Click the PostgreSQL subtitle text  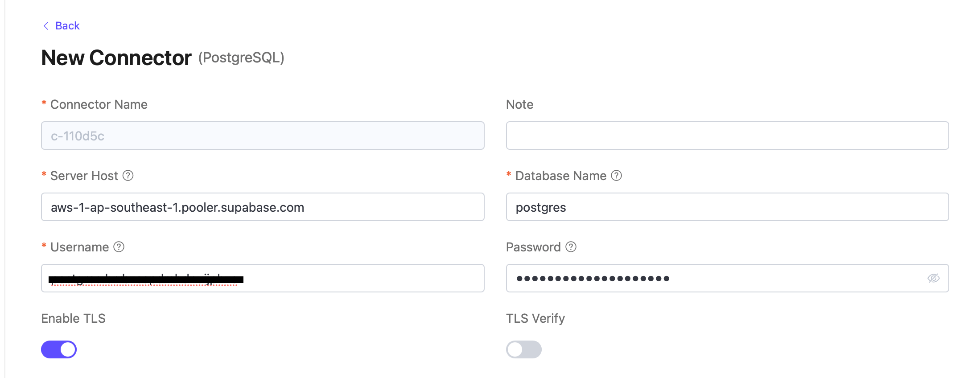coord(241,58)
